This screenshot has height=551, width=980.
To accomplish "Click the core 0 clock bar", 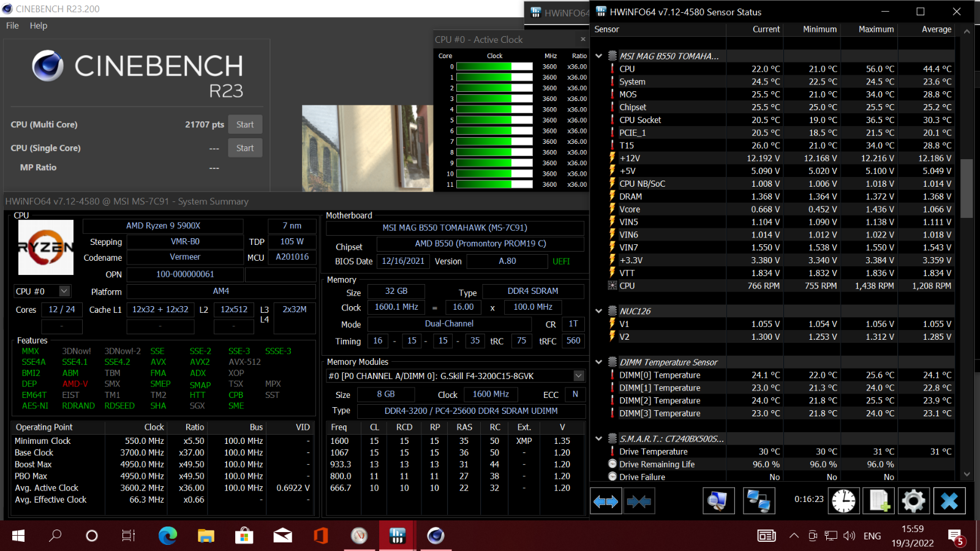I will (x=494, y=67).
